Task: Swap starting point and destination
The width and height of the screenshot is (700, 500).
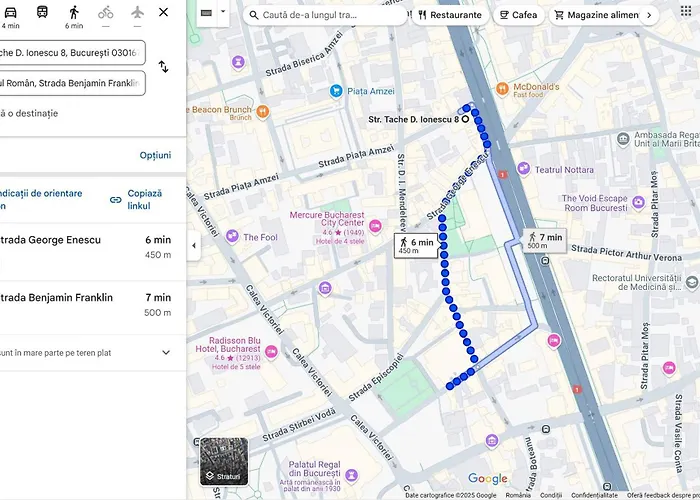Action: point(164,67)
